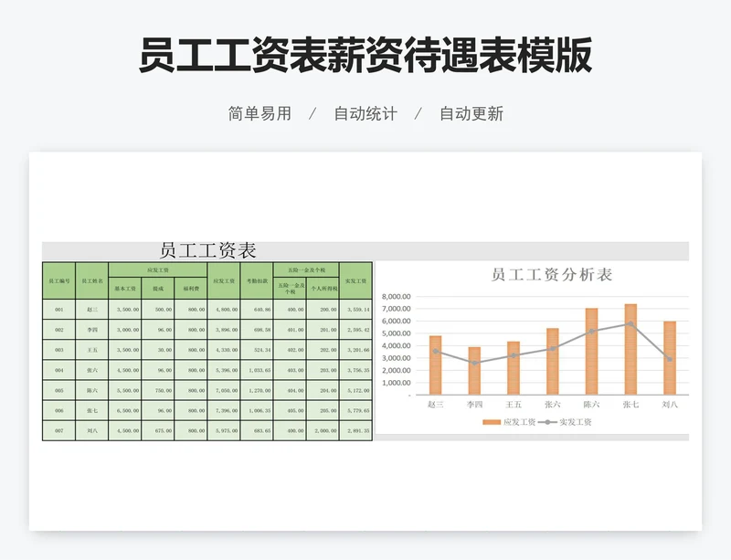The width and height of the screenshot is (731, 560).
Task: Select the 员工姓名 column header
Action: coord(92,280)
